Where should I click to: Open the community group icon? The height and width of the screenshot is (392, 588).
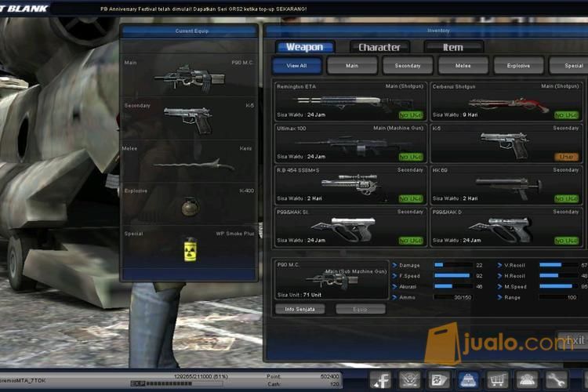526,379
